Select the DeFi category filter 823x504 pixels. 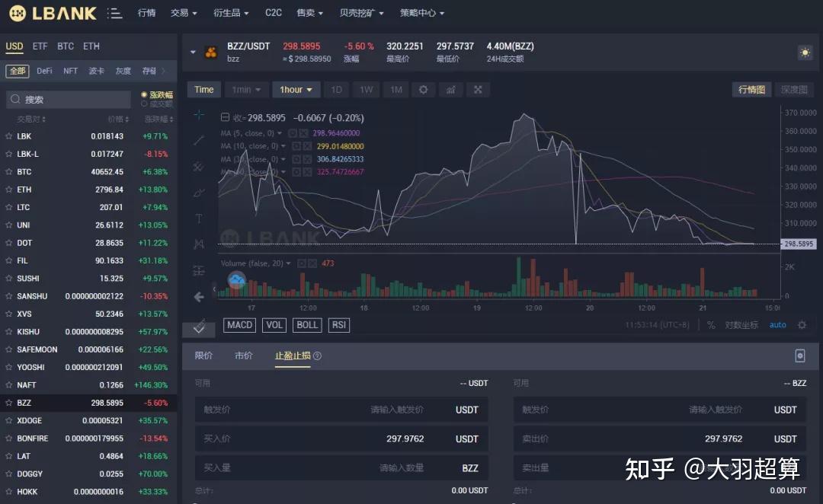pos(45,71)
